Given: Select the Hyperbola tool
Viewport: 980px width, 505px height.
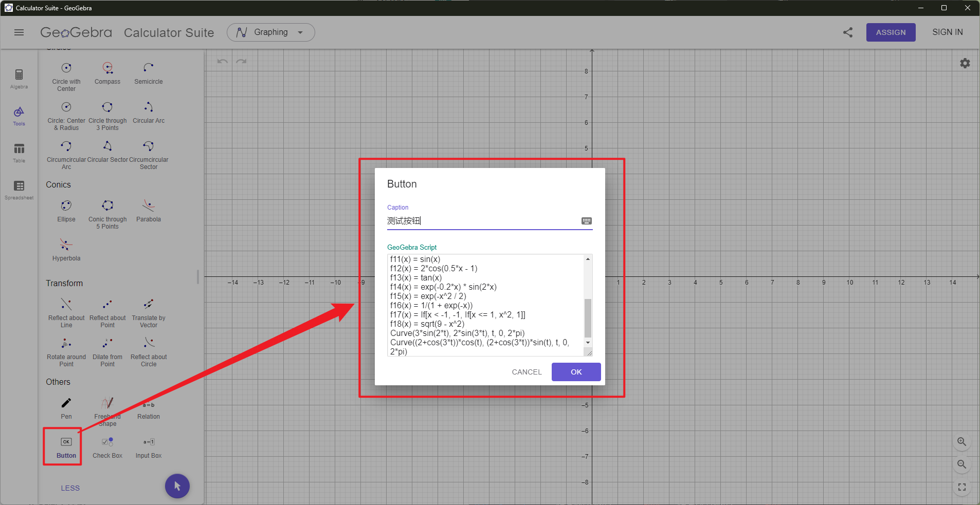Looking at the screenshot, I should click(66, 250).
